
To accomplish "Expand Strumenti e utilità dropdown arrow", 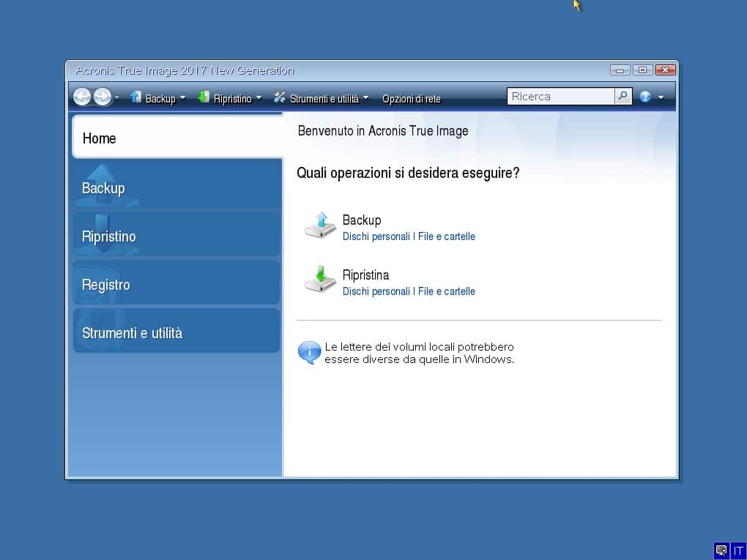I will [366, 97].
